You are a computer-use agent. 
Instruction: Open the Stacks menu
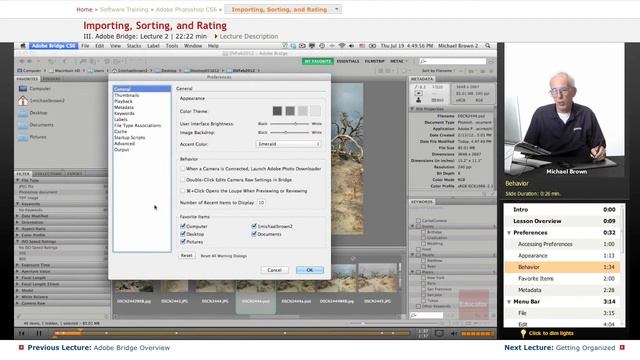(x=134, y=46)
